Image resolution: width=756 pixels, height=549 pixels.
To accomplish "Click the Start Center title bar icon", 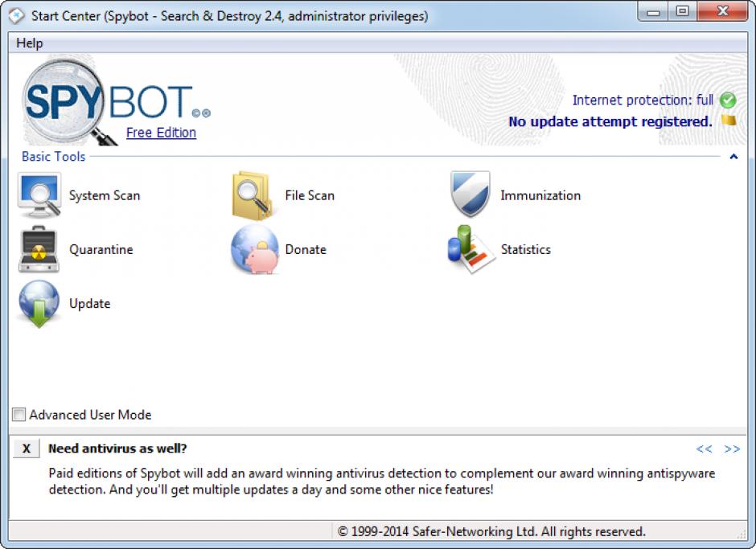I will point(16,16).
